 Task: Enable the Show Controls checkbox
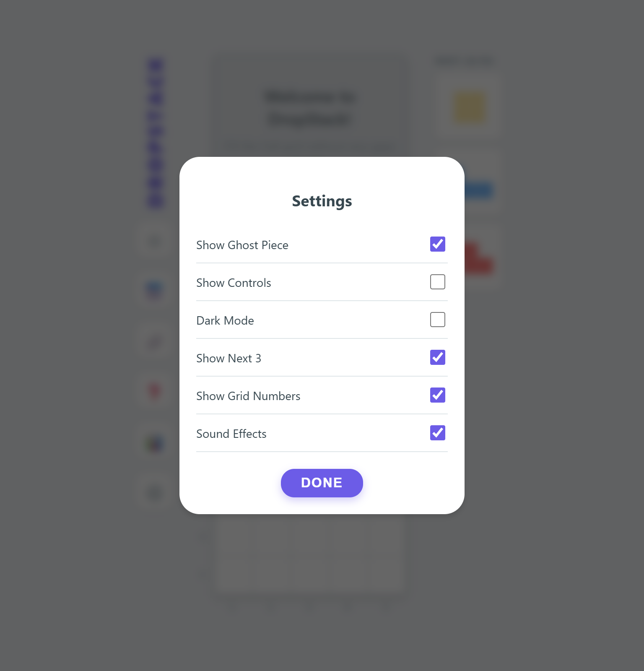pos(438,282)
